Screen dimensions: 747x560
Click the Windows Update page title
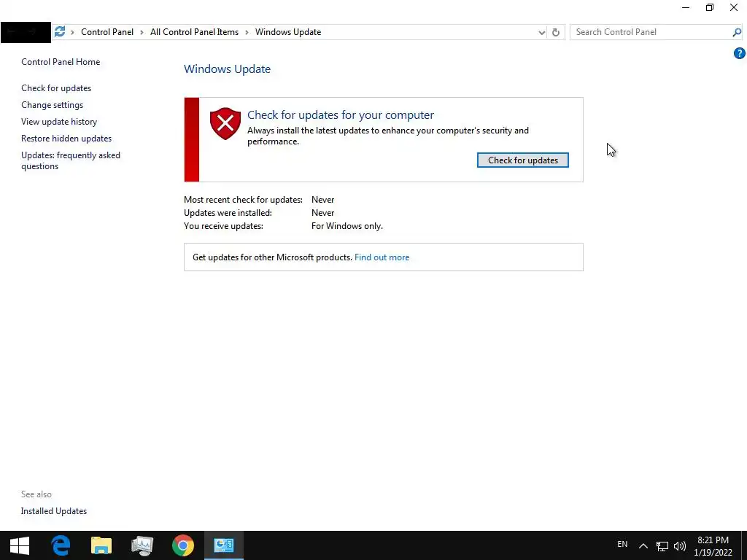tap(228, 69)
